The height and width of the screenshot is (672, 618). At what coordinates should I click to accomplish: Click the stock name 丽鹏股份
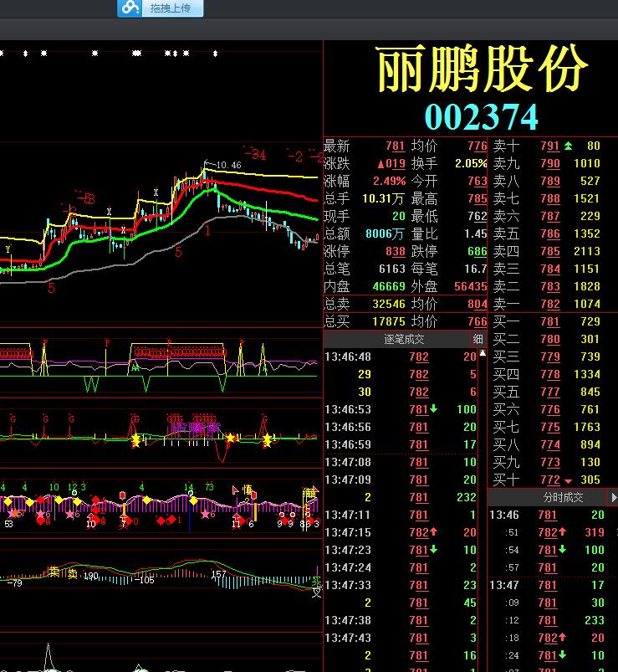click(x=482, y=69)
